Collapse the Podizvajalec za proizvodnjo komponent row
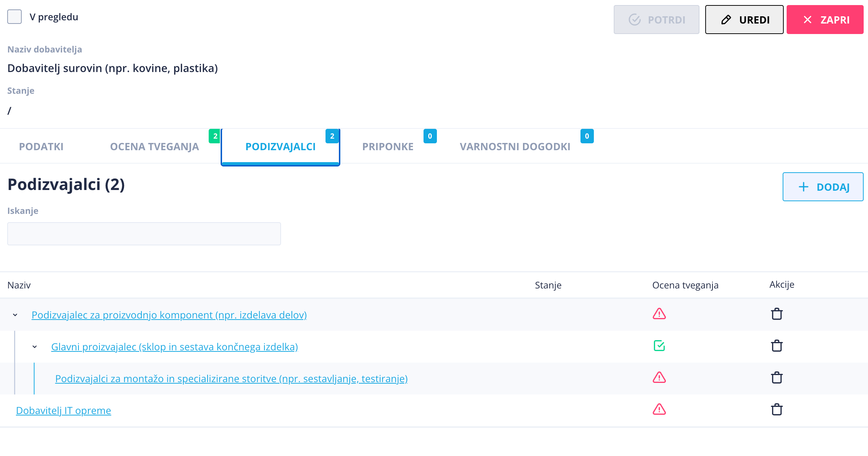868x456 pixels. point(15,315)
